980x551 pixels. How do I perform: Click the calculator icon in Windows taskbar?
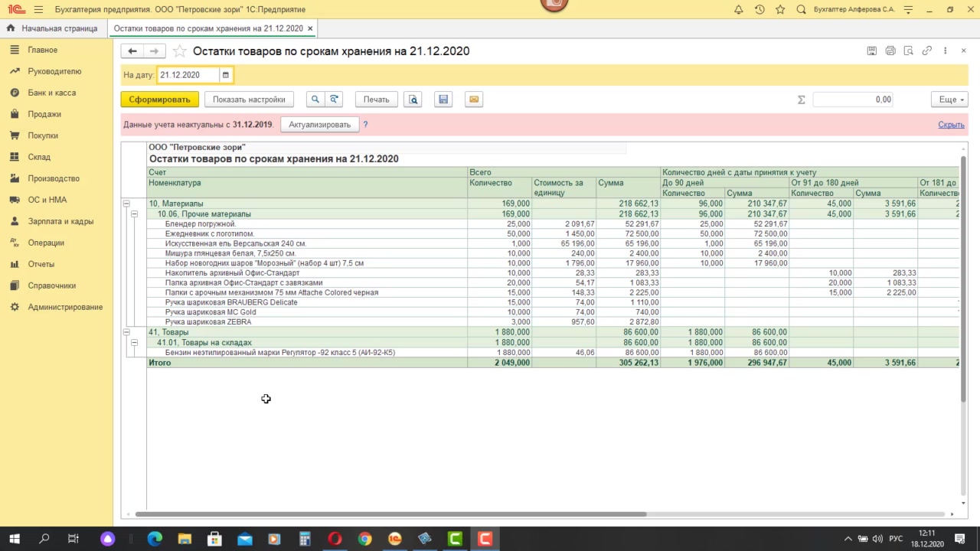[x=305, y=539]
